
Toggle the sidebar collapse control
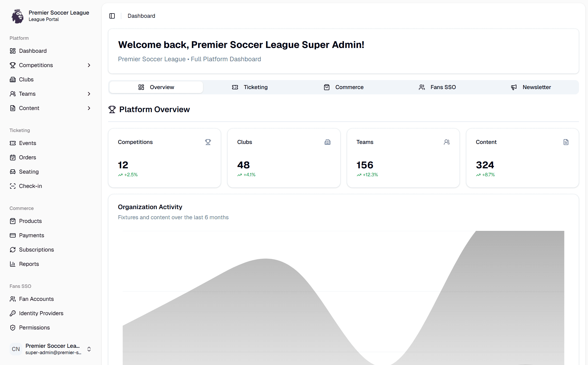112,16
